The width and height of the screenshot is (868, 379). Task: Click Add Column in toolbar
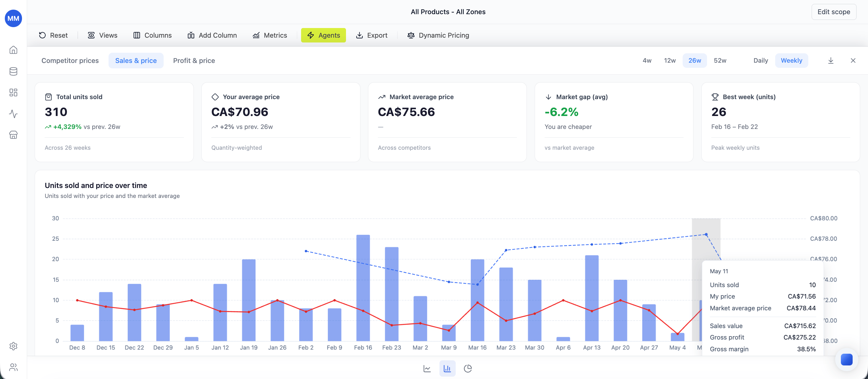point(212,35)
